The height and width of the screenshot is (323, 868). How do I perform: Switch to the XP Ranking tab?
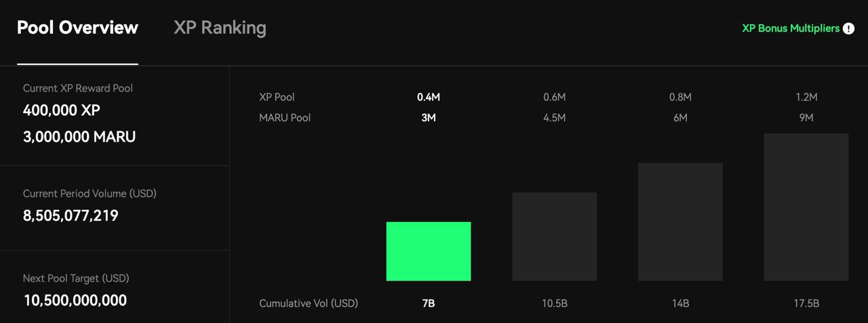coord(220,28)
